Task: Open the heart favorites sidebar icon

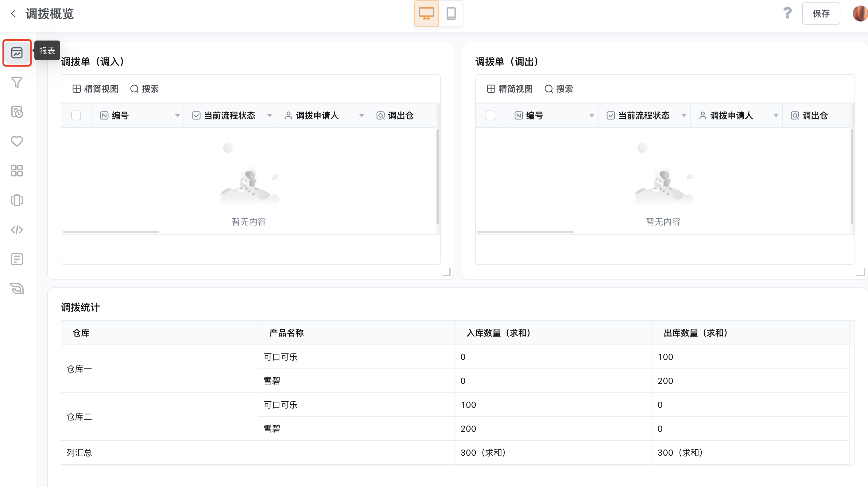Action: [x=17, y=141]
